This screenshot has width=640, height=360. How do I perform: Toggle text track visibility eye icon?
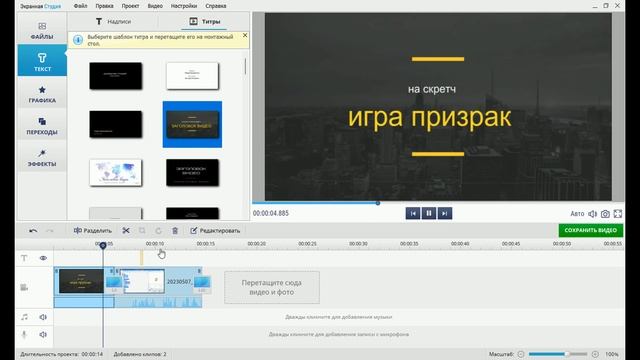[x=43, y=258]
